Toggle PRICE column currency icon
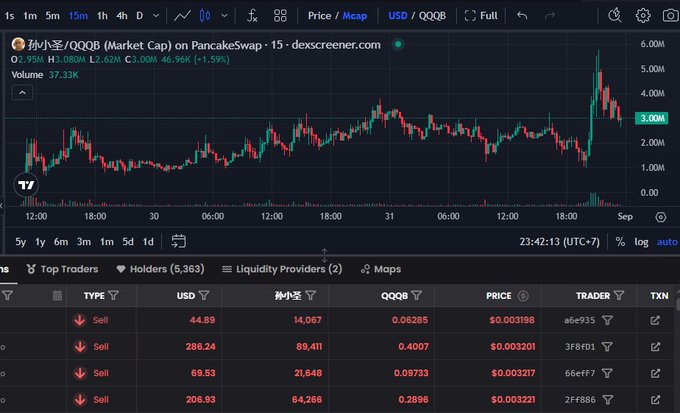Viewport: 680px width, 413px height. click(523, 296)
